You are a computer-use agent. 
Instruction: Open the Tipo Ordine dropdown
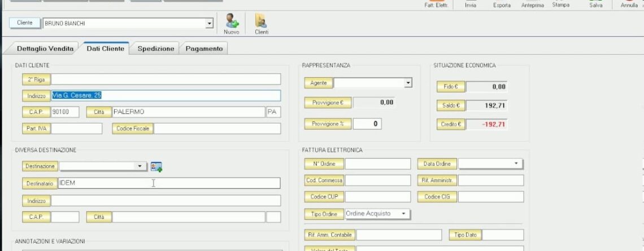(403, 214)
